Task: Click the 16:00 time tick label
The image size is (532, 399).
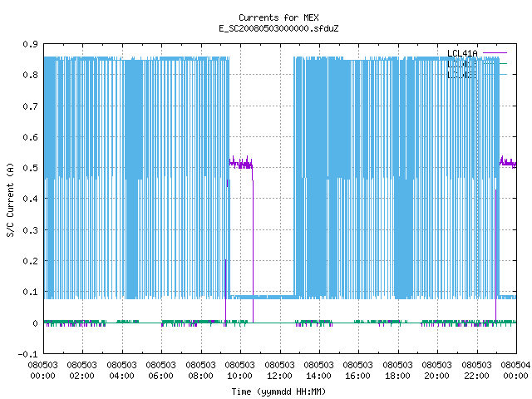Action: point(358,376)
